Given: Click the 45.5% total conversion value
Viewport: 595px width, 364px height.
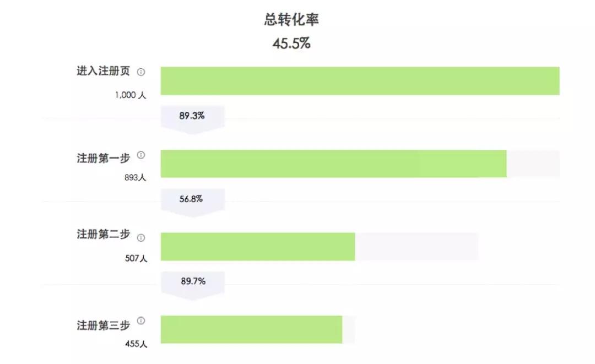Looking at the screenshot, I should point(291,44).
